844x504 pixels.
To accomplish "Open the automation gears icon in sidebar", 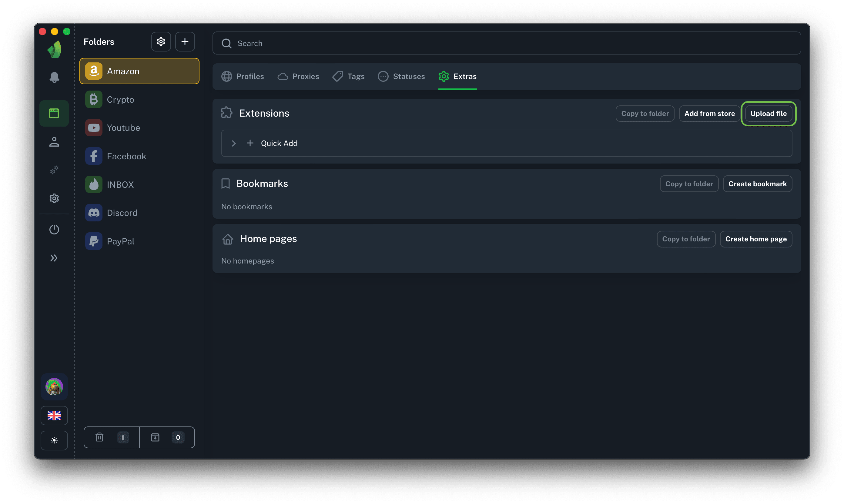I will click(54, 170).
